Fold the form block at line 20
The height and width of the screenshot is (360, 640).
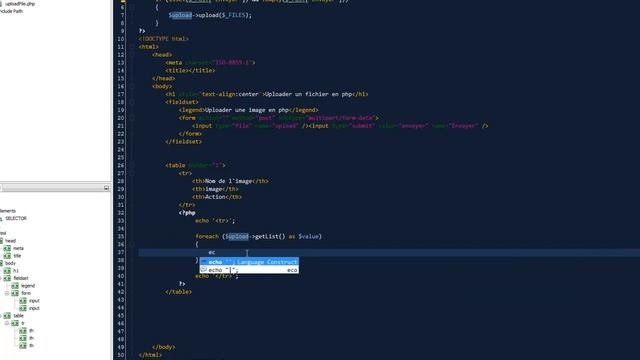pyautogui.click(x=132, y=118)
